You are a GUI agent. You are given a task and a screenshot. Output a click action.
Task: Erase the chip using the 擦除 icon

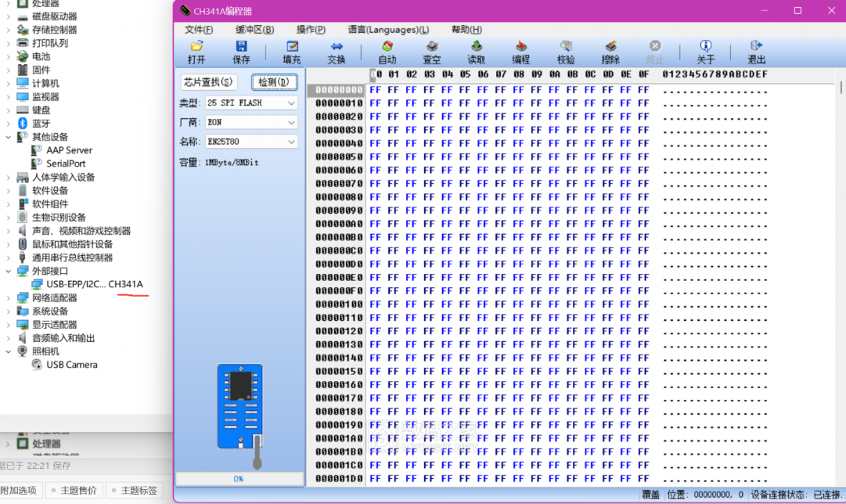611,50
